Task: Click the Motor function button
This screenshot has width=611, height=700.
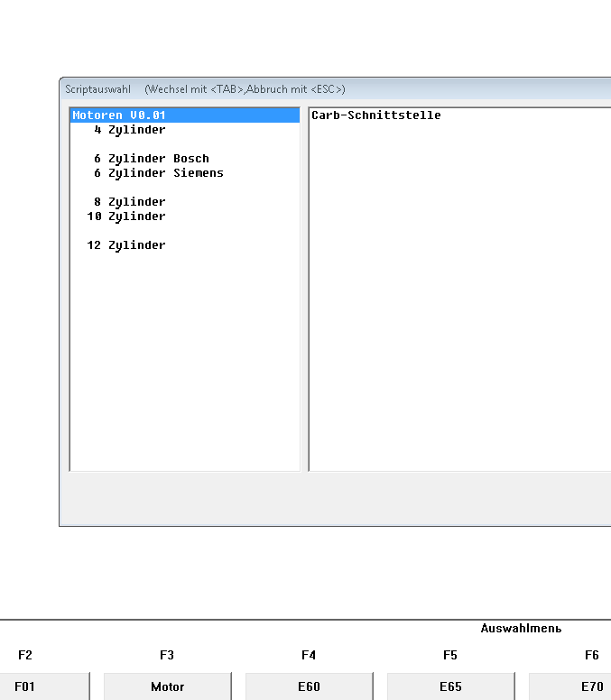Action: coord(168,686)
